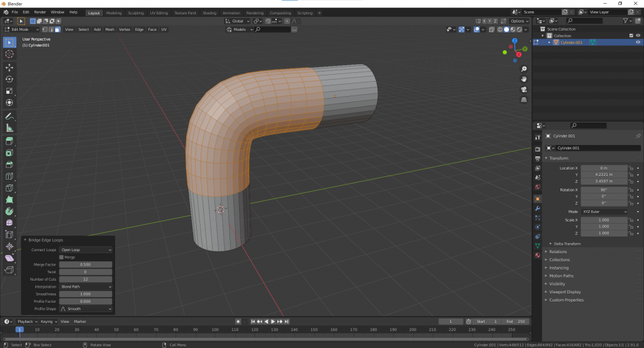This screenshot has width=644, height=348.
Task: Select the Knife tool
Action: tap(9, 188)
